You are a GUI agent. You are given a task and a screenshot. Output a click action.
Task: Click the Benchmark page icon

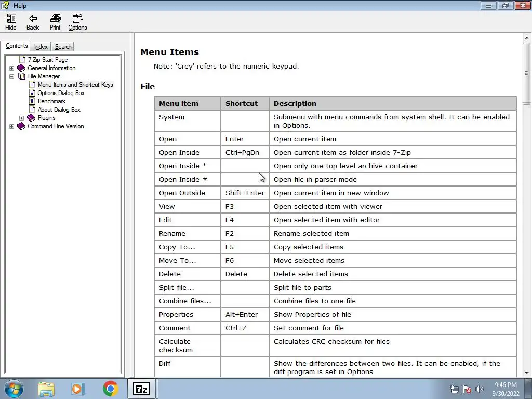click(x=32, y=101)
